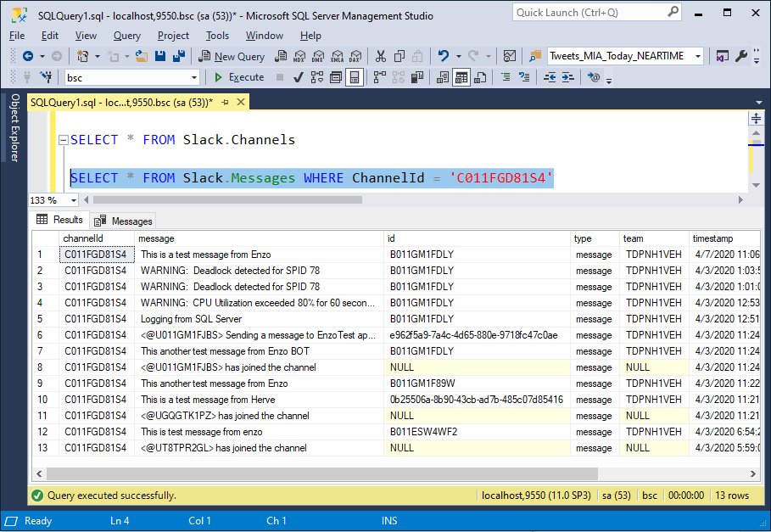
Task: Click the Undo arrow icon
Action: coord(444,56)
